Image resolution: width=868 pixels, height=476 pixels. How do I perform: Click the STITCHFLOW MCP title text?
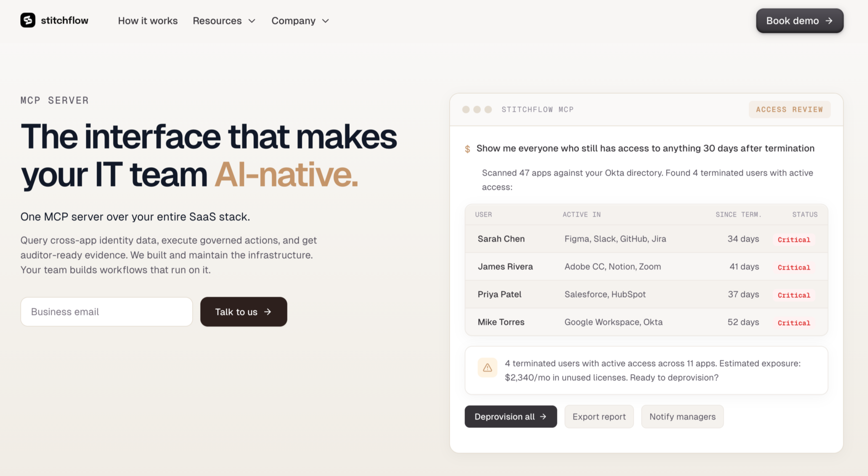[537, 109]
